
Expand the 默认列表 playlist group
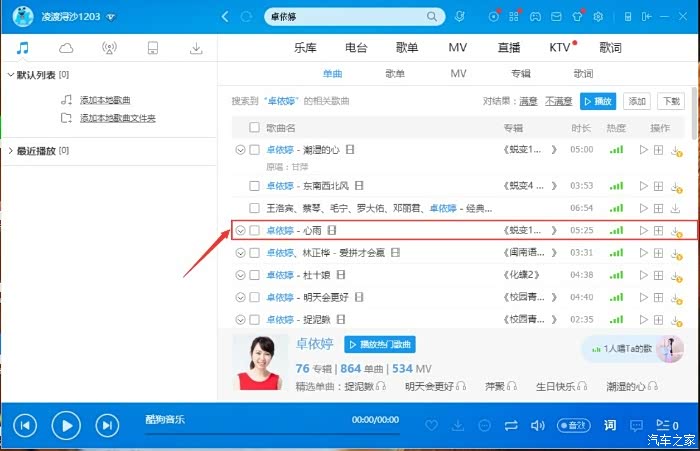tap(10, 75)
